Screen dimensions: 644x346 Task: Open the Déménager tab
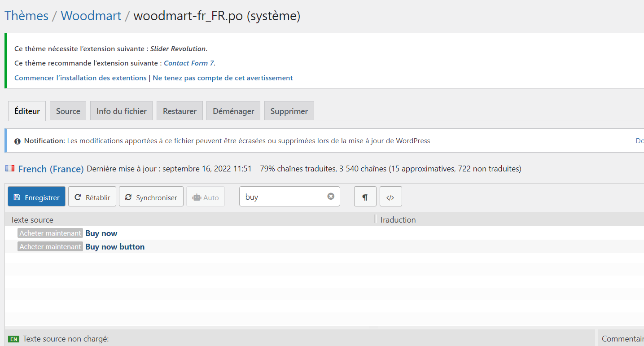233,111
